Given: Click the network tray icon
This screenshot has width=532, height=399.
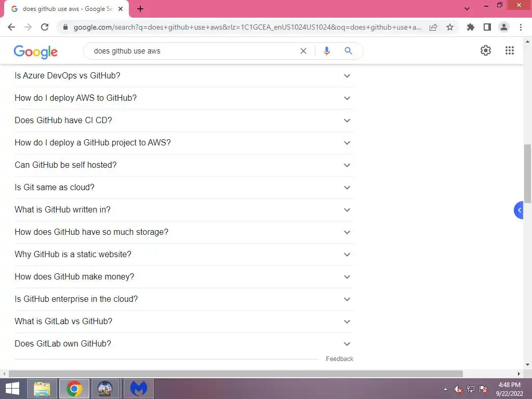Looking at the screenshot, I should [471, 389].
